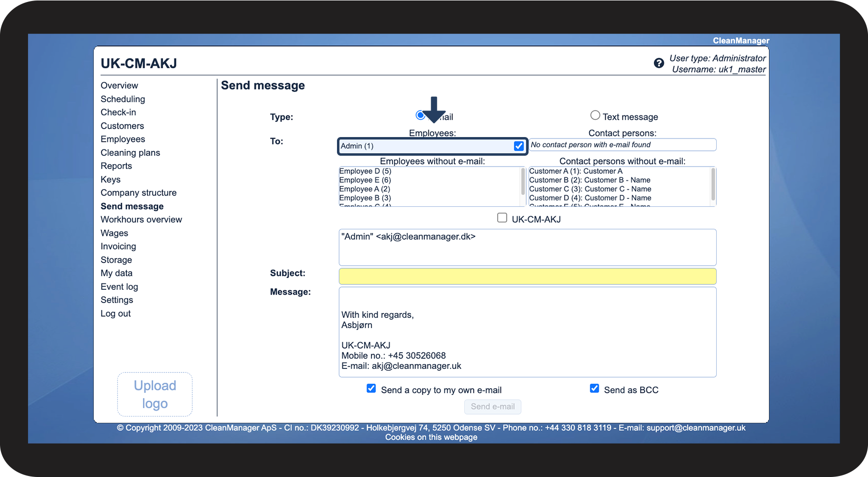Tick the UK-CM-AKJ checkbox
868x477 pixels.
coord(502,218)
